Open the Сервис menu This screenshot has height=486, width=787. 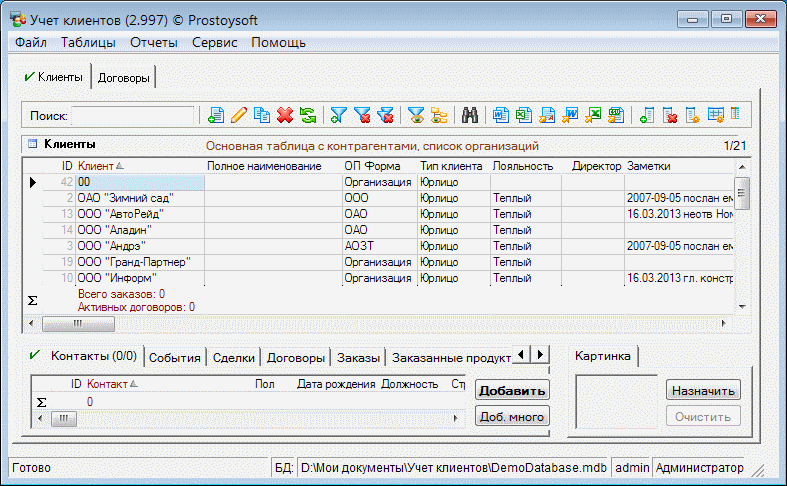click(x=214, y=43)
